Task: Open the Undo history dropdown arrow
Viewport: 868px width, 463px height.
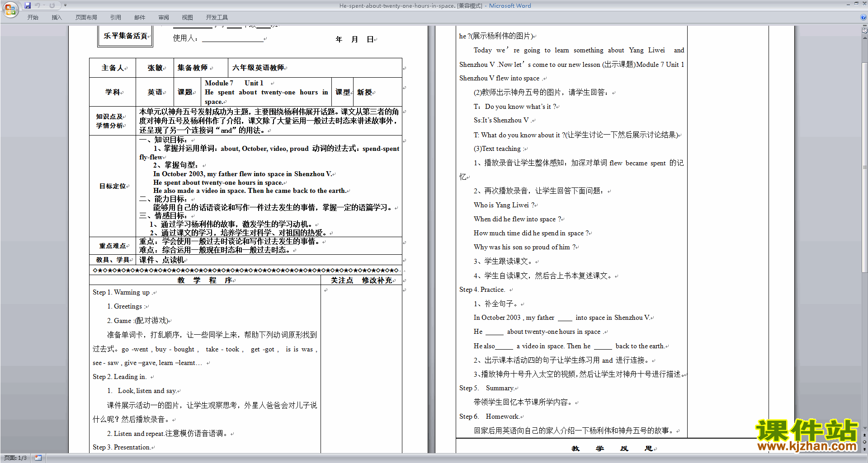Action: click(44, 5)
